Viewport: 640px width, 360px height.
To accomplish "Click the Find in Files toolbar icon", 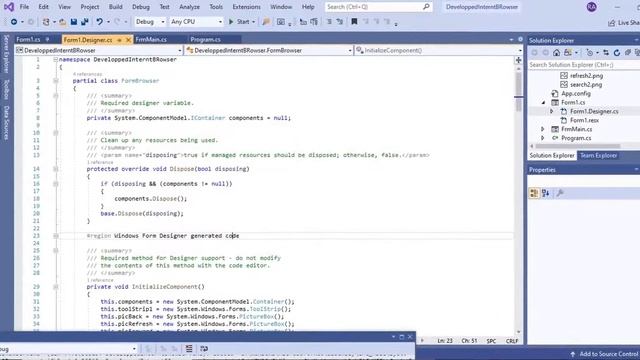I will [x=266, y=22].
